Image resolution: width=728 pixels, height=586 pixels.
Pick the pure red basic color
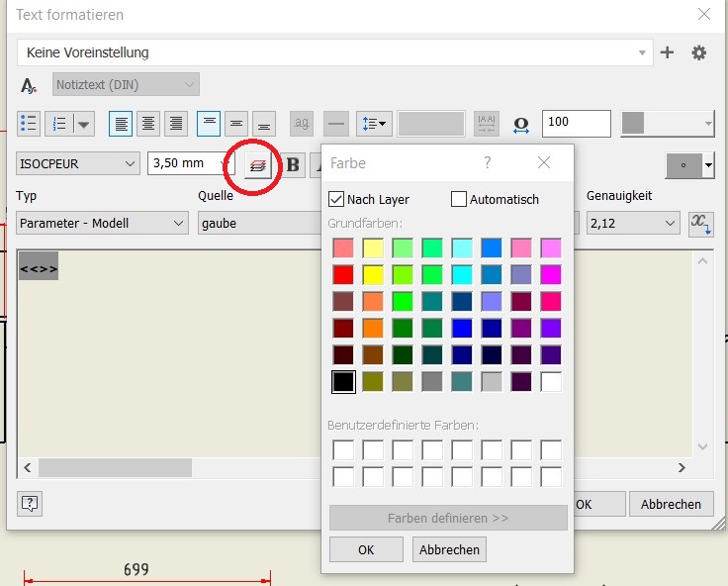(x=343, y=274)
